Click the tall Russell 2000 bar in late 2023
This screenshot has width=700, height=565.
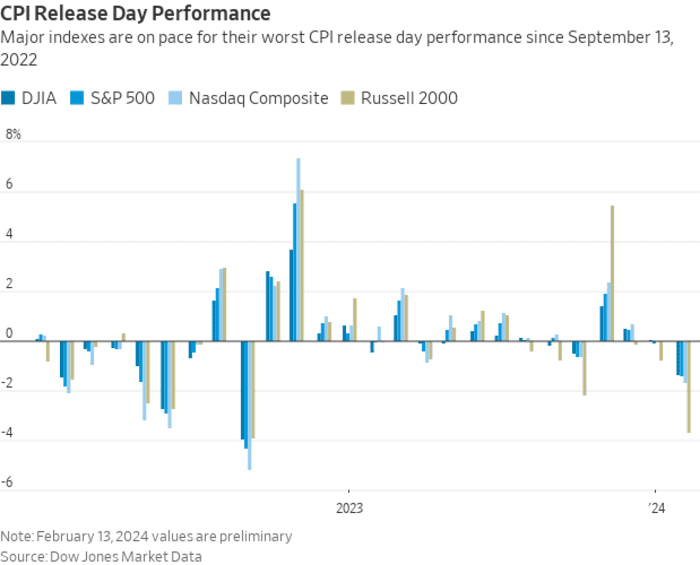(x=612, y=274)
